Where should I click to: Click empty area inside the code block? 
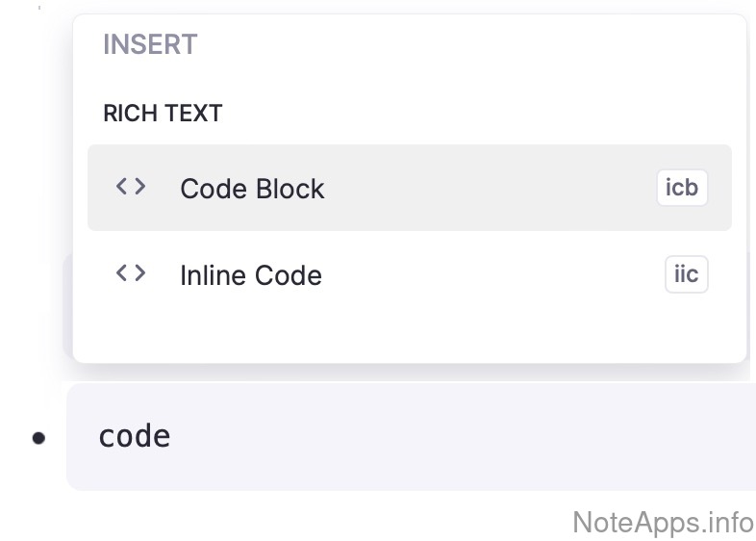click(x=462, y=437)
